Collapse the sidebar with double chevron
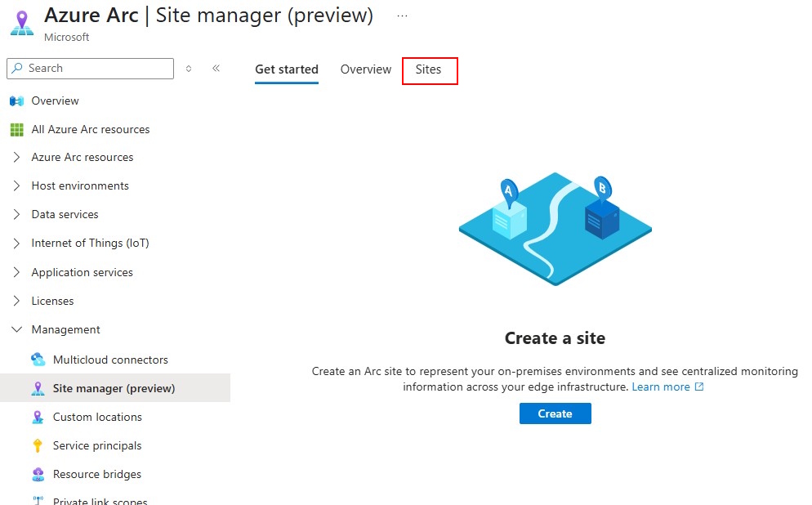The width and height of the screenshot is (812, 505). tap(216, 68)
